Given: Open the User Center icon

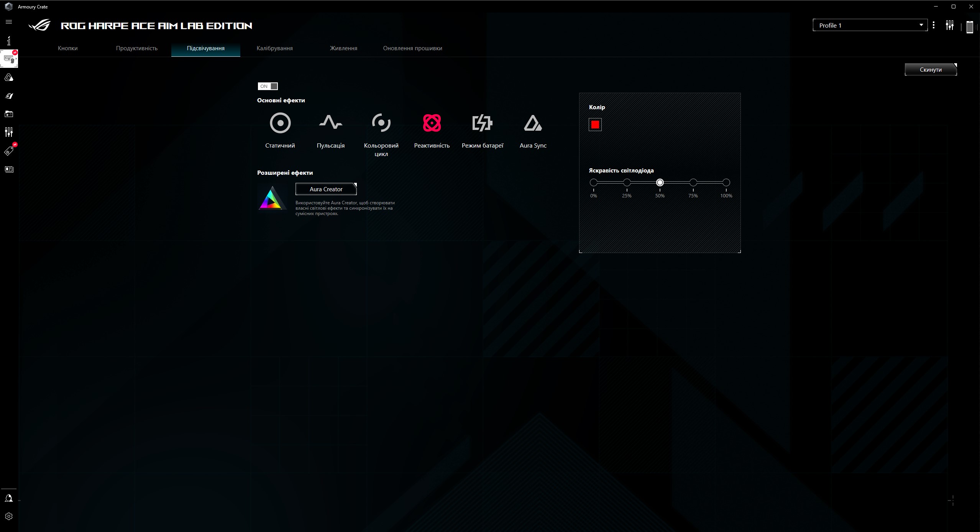Looking at the screenshot, I should pos(9,498).
